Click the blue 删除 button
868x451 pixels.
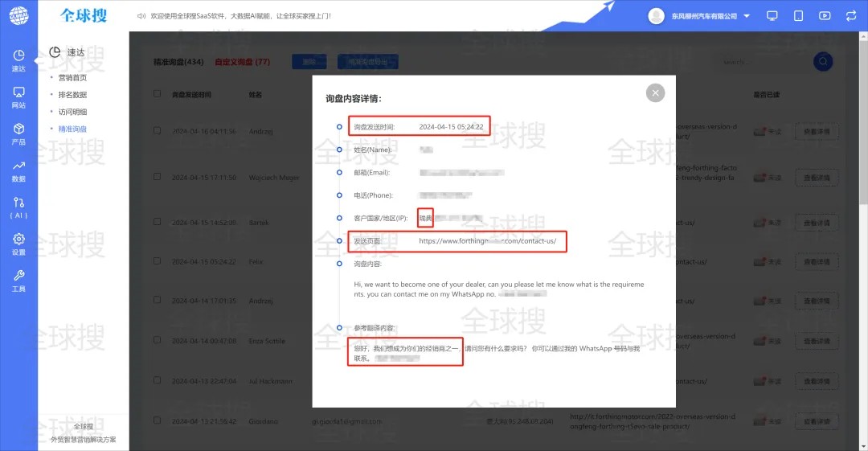(309, 62)
